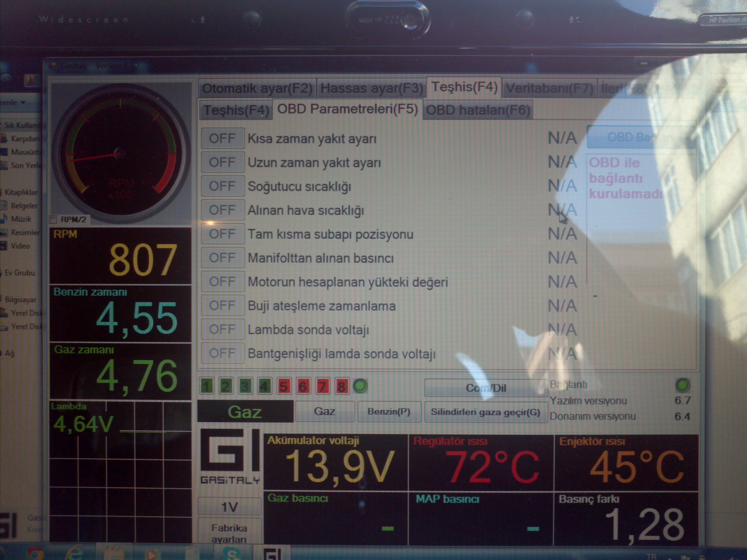Click Gaz button beside Benzin(P)
This screenshot has width=747, height=560.
pyautogui.click(x=324, y=411)
